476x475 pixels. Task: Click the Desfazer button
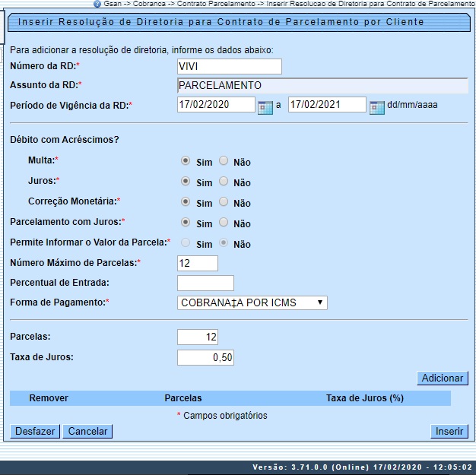pyautogui.click(x=35, y=431)
